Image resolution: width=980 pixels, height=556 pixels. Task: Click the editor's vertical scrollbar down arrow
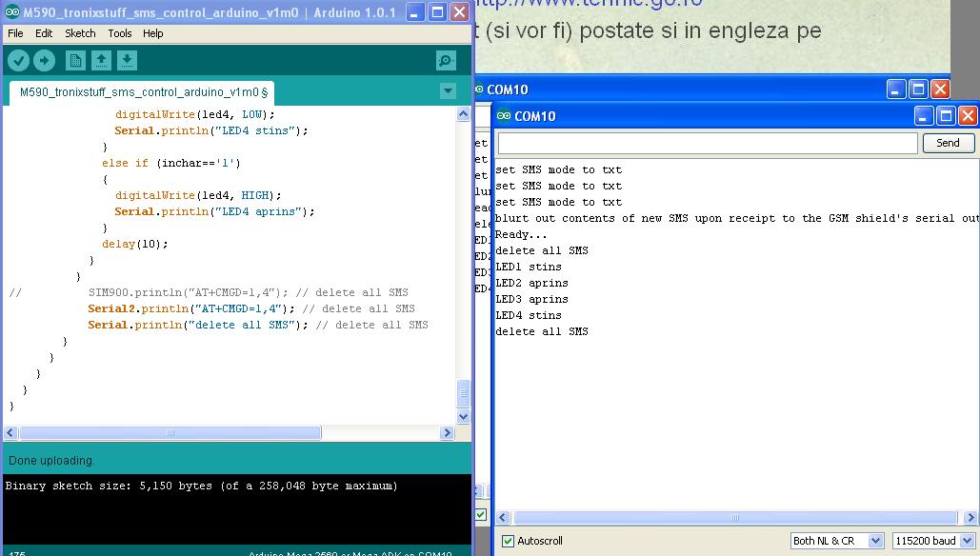pyautogui.click(x=463, y=416)
